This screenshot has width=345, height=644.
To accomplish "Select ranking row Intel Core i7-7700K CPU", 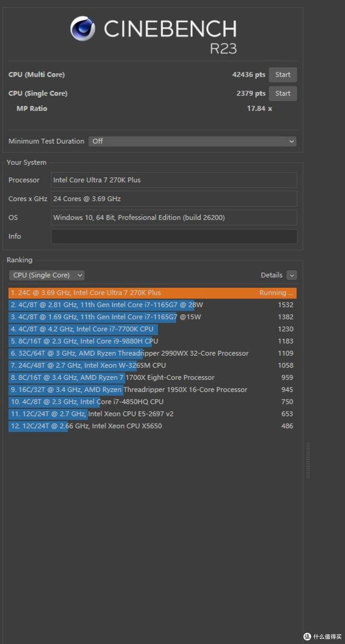I will coord(152,329).
